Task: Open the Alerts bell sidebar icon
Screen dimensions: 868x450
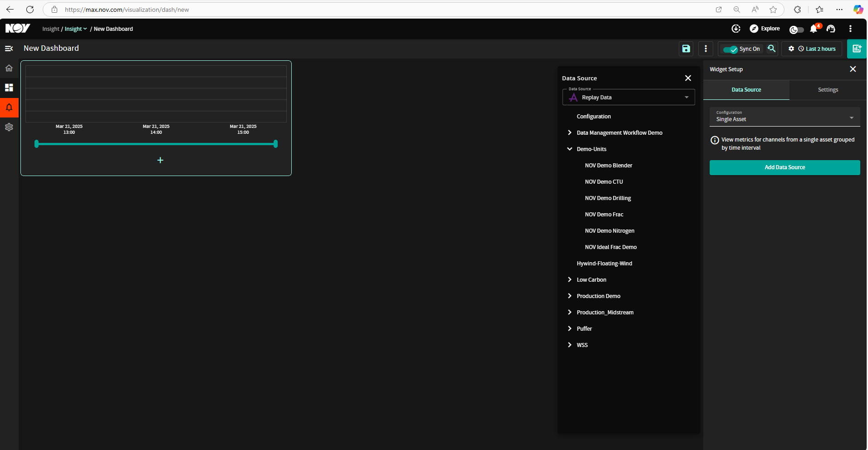Action: [x=9, y=108]
